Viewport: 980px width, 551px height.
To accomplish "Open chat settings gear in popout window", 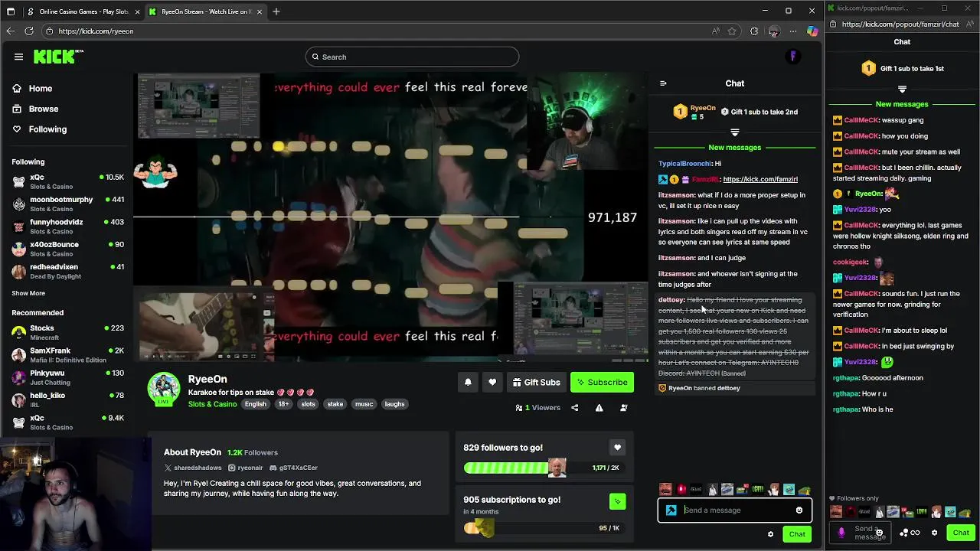I will coord(934,533).
